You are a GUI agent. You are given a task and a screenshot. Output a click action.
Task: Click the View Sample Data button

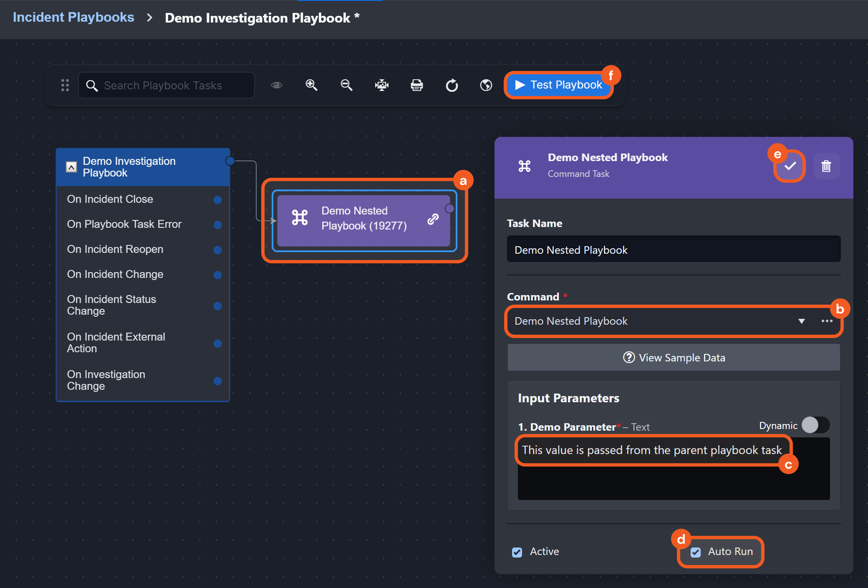pyautogui.click(x=674, y=358)
